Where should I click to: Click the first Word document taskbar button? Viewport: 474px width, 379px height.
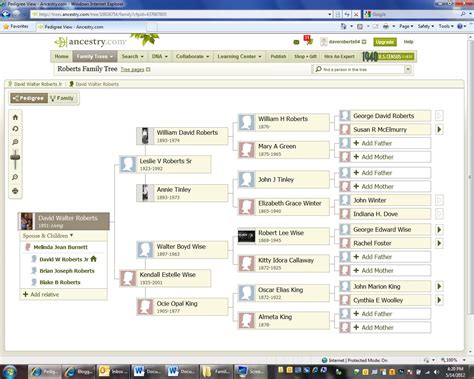pyautogui.click(x=148, y=371)
